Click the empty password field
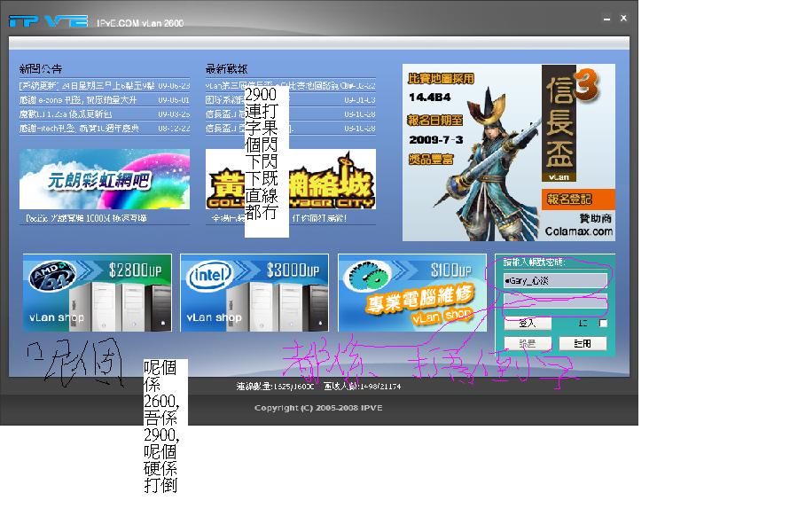The width and height of the screenshot is (798, 532). (555, 301)
